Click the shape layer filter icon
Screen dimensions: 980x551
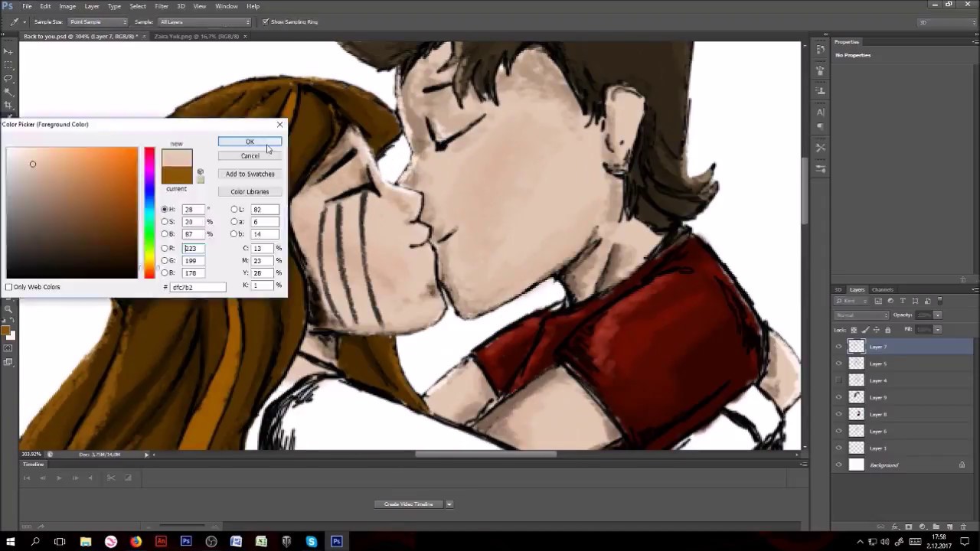coord(915,301)
